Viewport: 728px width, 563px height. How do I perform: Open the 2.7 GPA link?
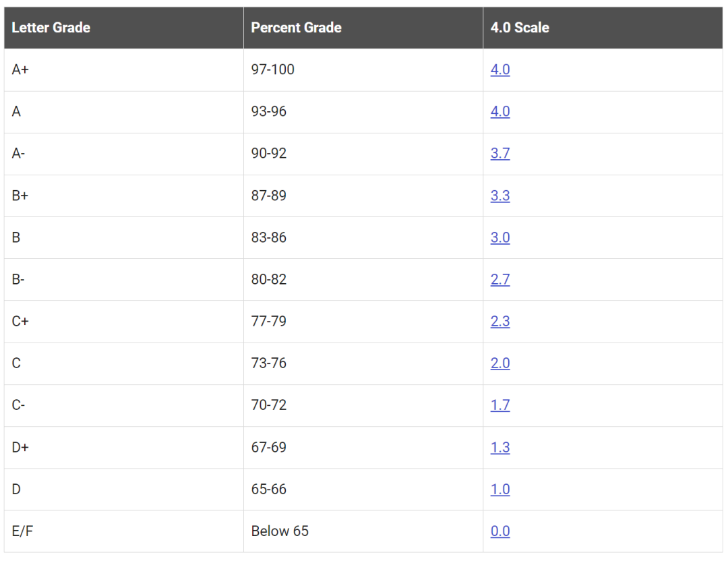tap(500, 279)
